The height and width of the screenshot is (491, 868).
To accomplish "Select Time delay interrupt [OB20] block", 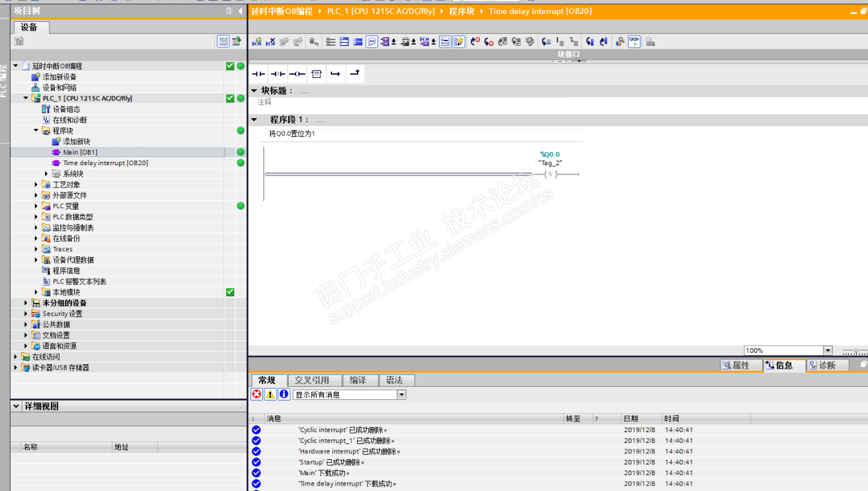I will [100, 163].
